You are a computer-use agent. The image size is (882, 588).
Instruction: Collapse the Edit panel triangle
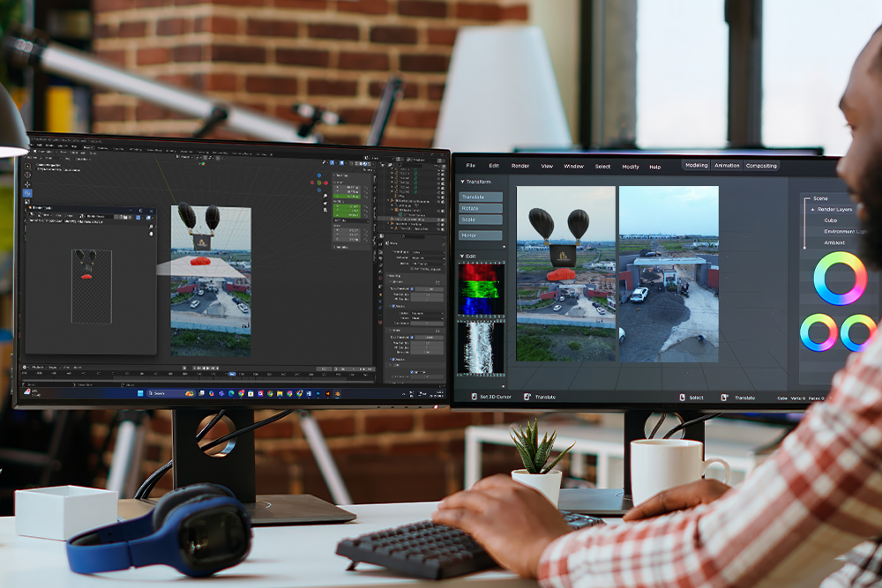point(462,256)
